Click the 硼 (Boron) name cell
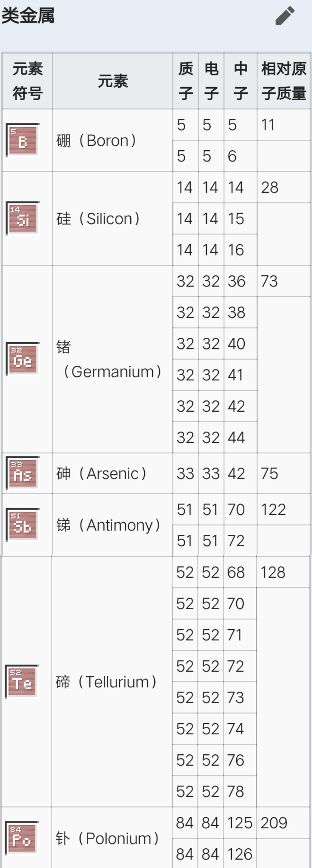 (x=113, y=140)
